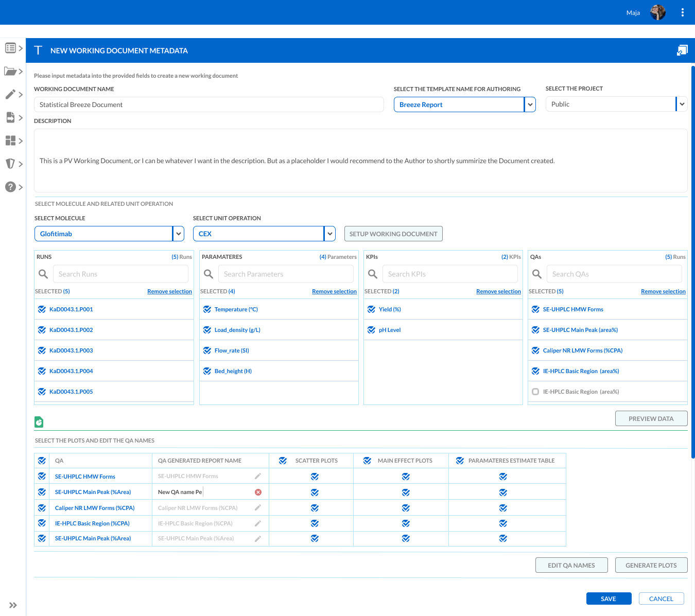Click the pencil edit icon in sidebar
The image size is (695, 616).
click(x=11, y=94)
